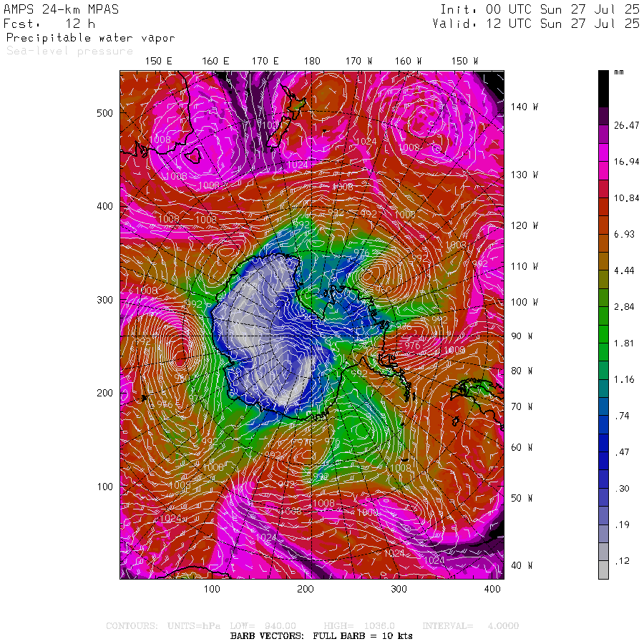The height and width of the screenshot is (644, 644).
Task: Click the '300' tick label on the x-axis
Action: pos(399,590)
